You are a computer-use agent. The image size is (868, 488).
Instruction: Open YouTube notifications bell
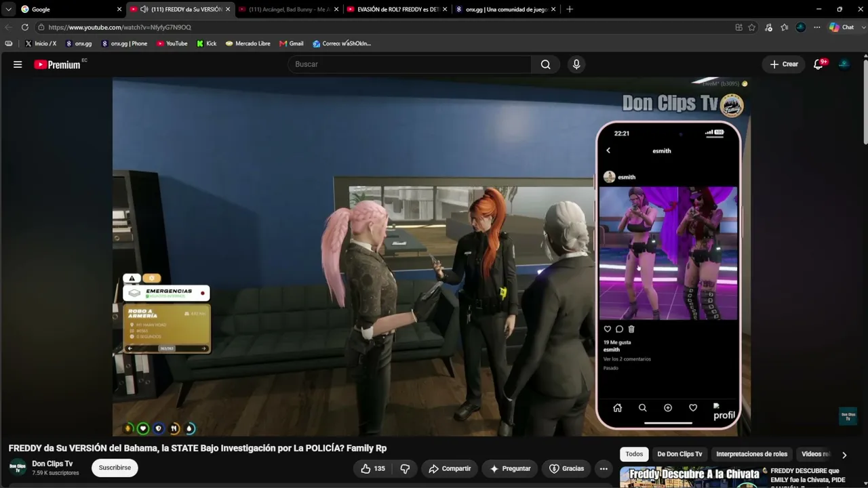[819, 64]
